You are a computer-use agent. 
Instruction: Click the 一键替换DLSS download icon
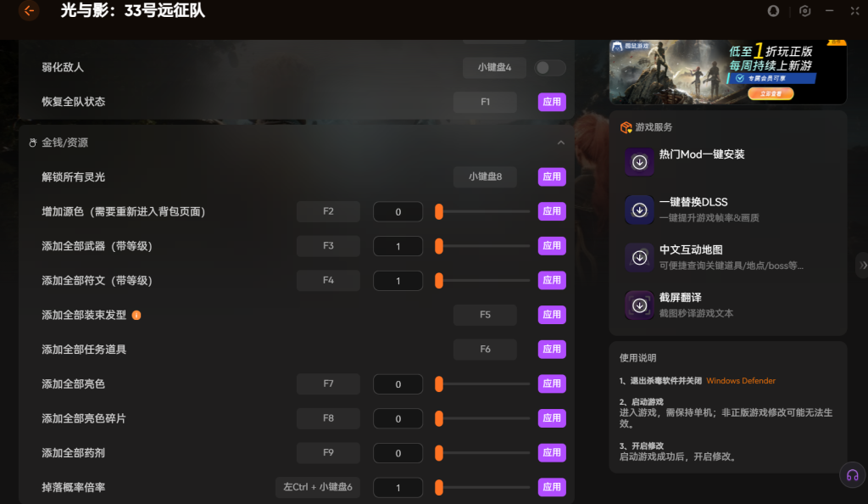pyautogui.click(x=639, y=210)
